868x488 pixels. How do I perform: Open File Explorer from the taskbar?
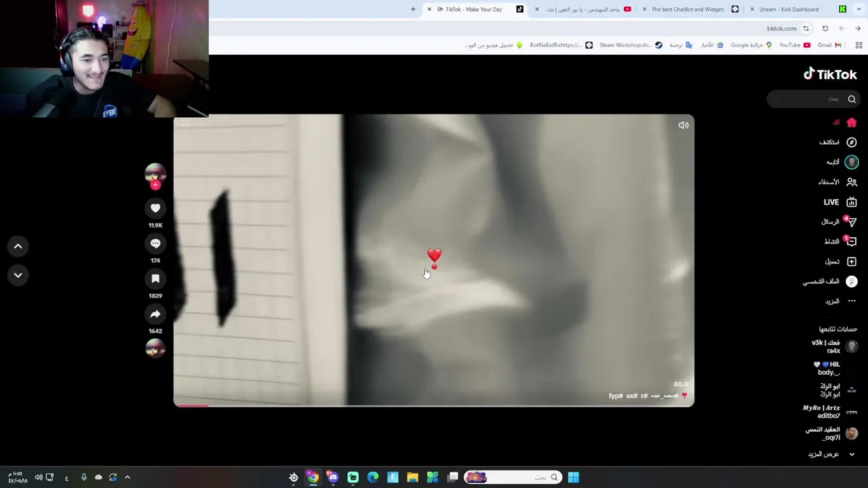tap(412, 477)
